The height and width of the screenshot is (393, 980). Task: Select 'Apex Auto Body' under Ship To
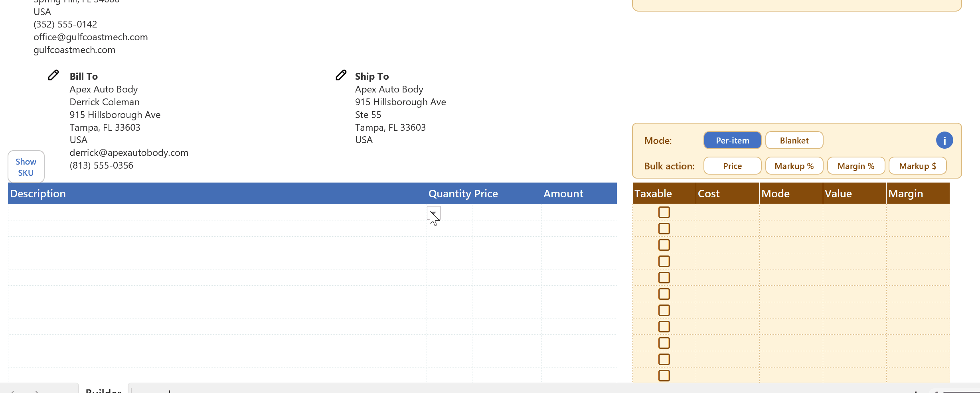(389, 89)
